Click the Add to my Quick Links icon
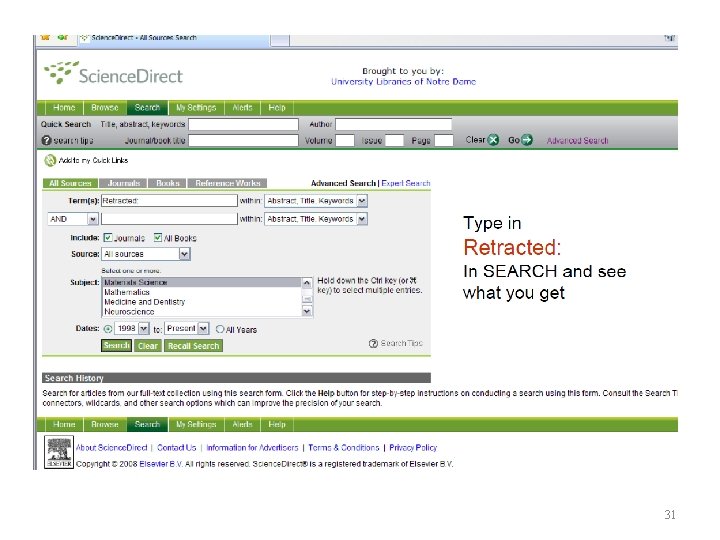Viewport: 720px width, 540px height. [x=50, y=160]
